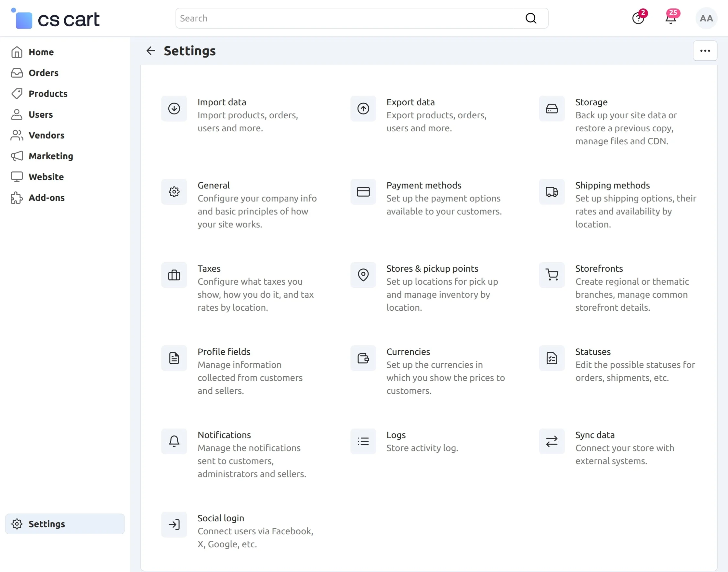Open the Profile fields settings link
This screenshot has width=728, height=572.
(x=224, y=352)
